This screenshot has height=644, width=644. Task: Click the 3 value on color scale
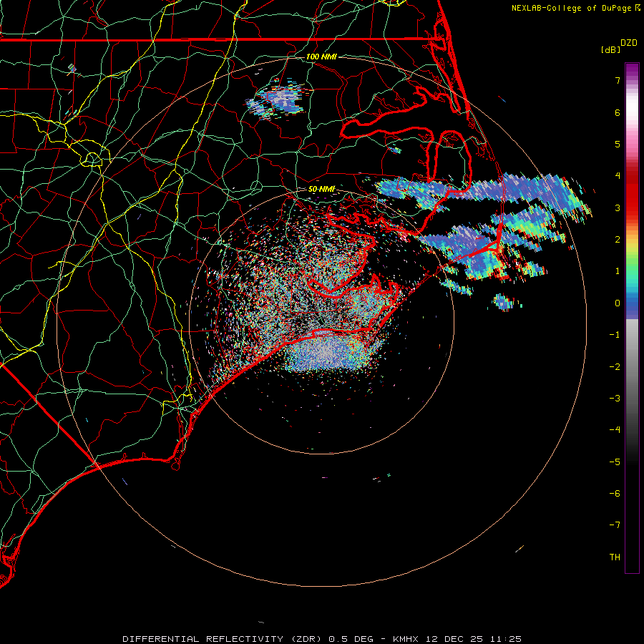click(x=618, y=208)
